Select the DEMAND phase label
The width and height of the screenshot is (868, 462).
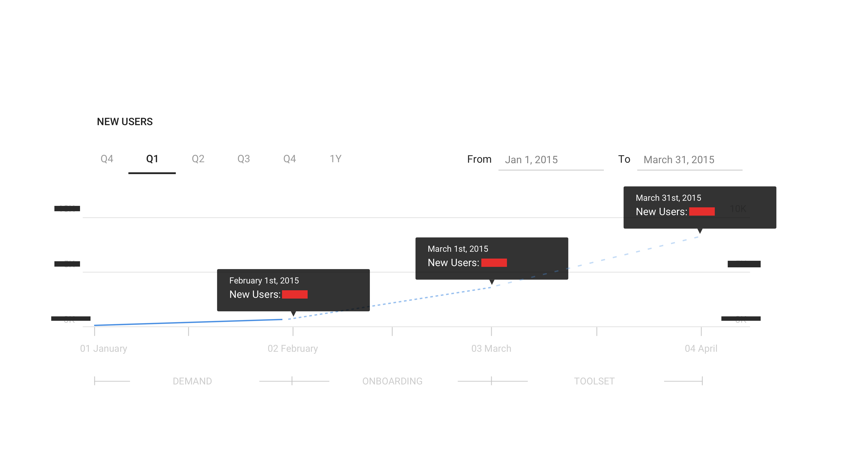click(x=192, y=381)
